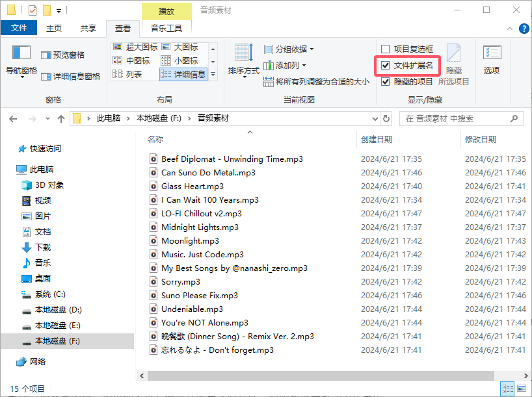Refresh the 音频素材 folder view
This screenshot has height=397, width=532.
[386, 119]
